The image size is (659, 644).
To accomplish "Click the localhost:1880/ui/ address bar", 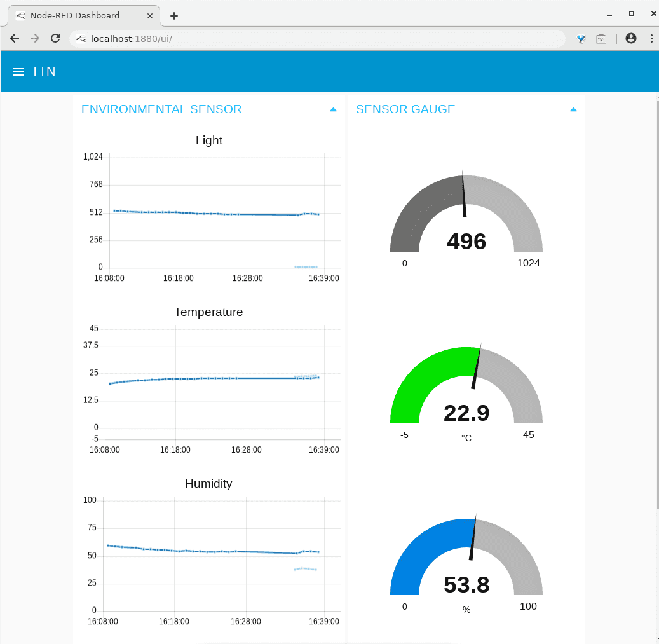I will click(318, 39).
